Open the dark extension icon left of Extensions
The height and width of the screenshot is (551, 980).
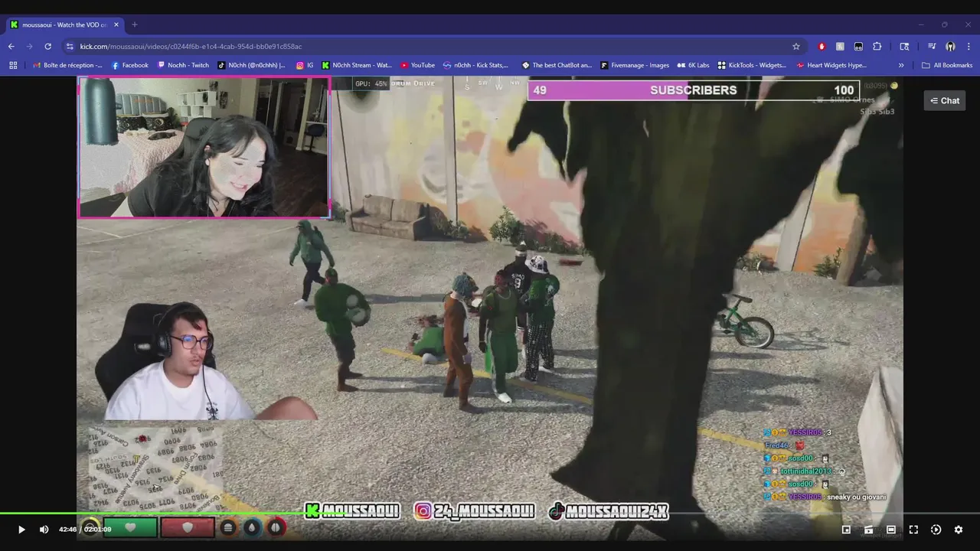[x=858, y=46]
